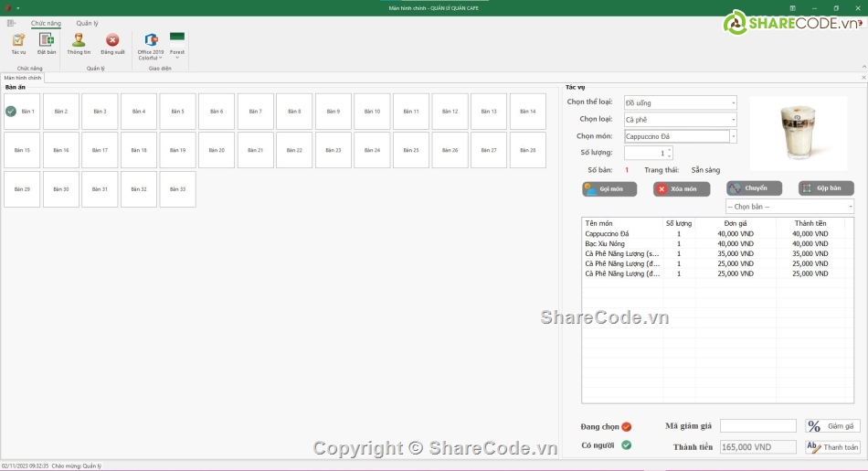Screen dimensions: 868x471
Task: Select the checked table Bàn 1
Action: tap(22, 112)
